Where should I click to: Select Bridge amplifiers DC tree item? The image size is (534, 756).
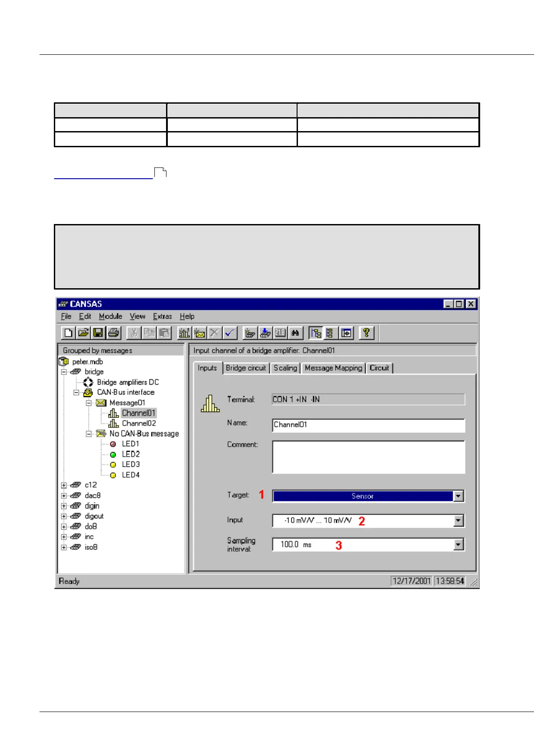128,382
